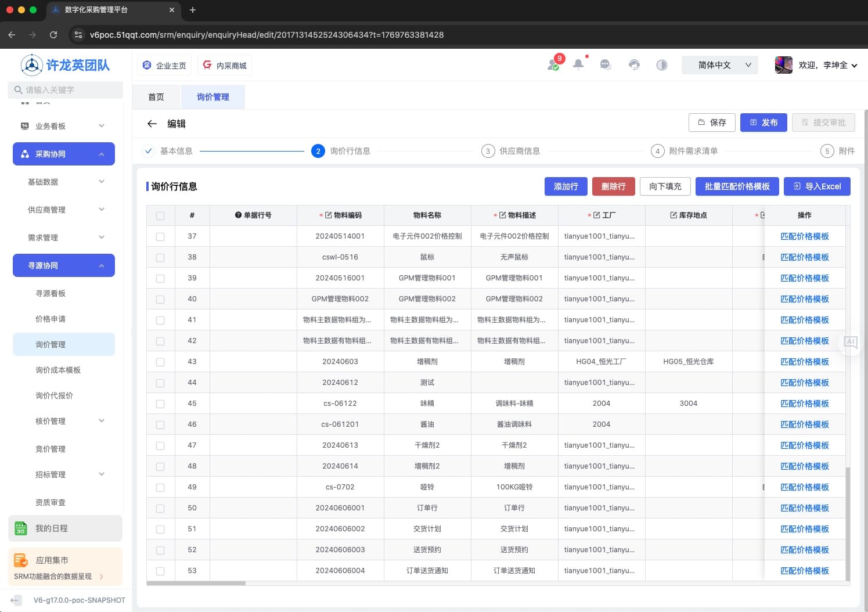
Task: Open the floating AI assistant icon
Action: coord(850,342)
